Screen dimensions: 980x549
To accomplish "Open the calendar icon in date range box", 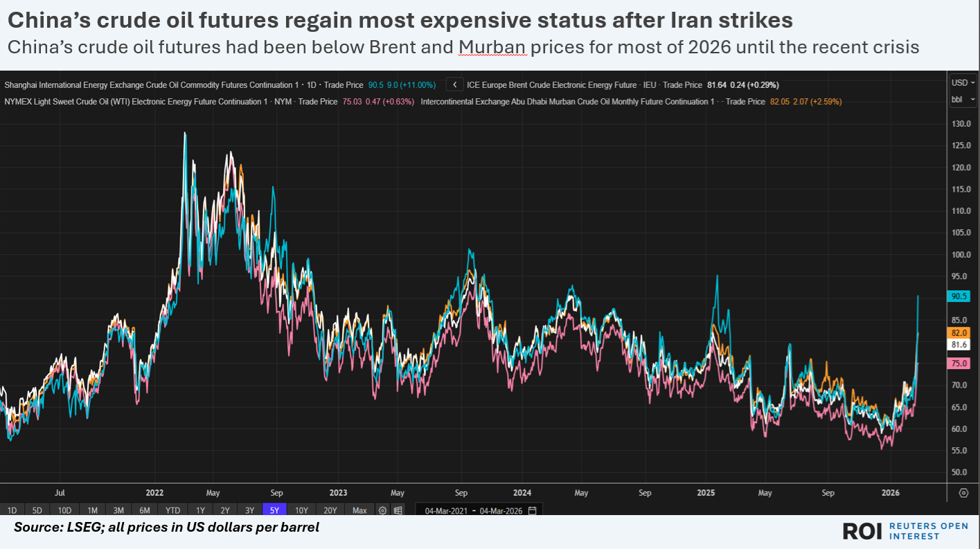I will [x=532, y=511].
